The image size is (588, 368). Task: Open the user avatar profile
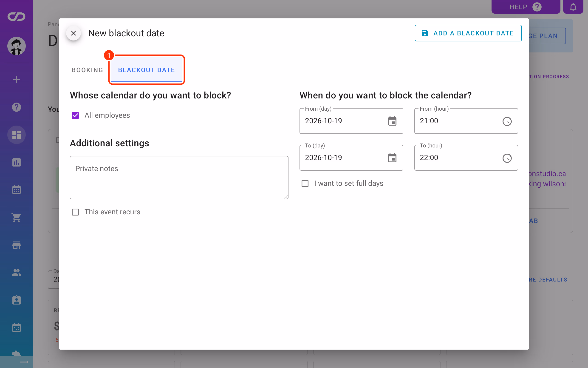(x=16, y=46)
